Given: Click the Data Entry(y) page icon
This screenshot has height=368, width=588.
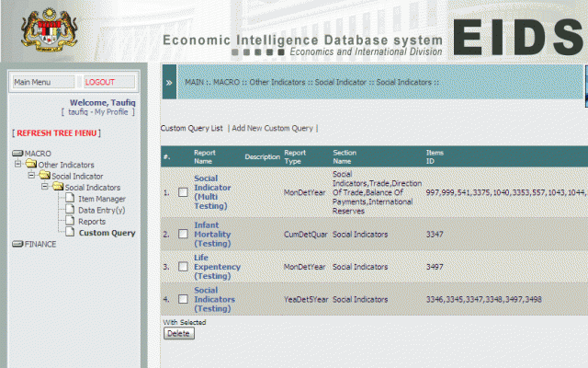Looking at the screenshot, I should [70, 209].
